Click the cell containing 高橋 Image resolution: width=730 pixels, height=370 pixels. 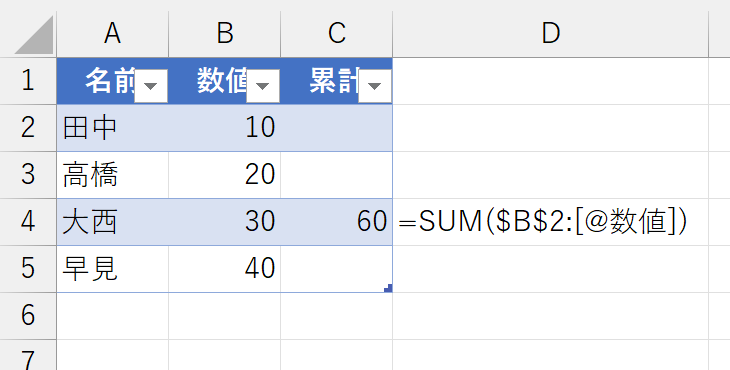coord(113,175)
